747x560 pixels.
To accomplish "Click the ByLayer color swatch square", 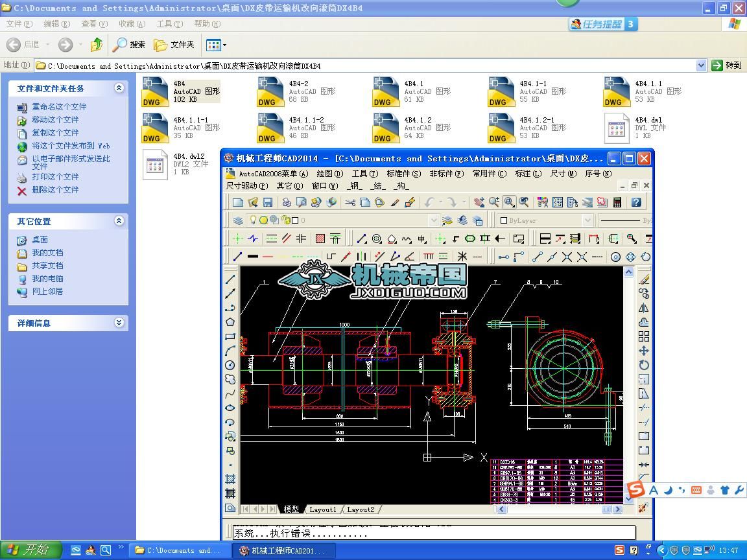I will click(x=504, y=220).
